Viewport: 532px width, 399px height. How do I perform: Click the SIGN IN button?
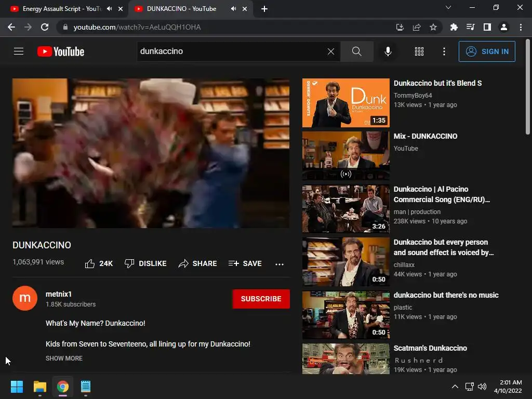click(x=487, y=51)
